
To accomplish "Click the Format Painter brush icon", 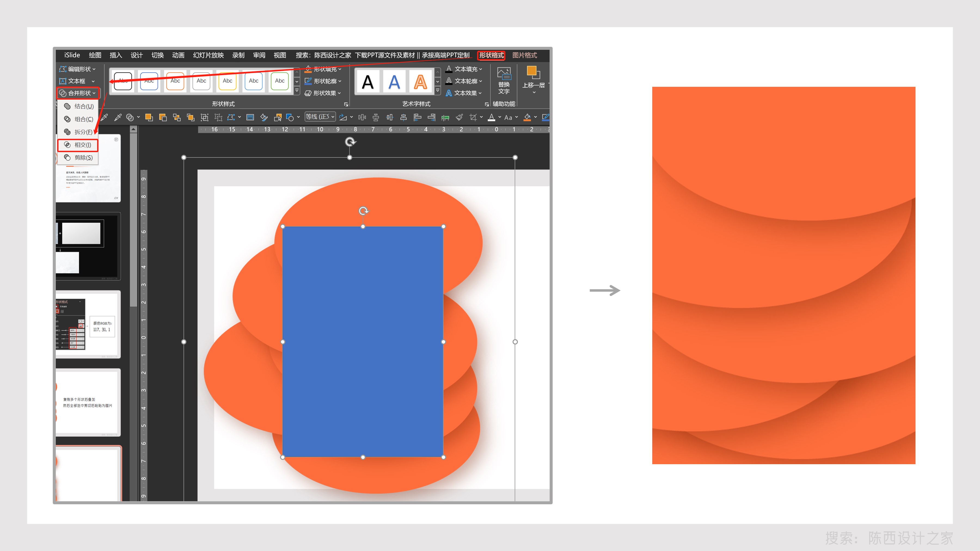I will pos(460,118).
